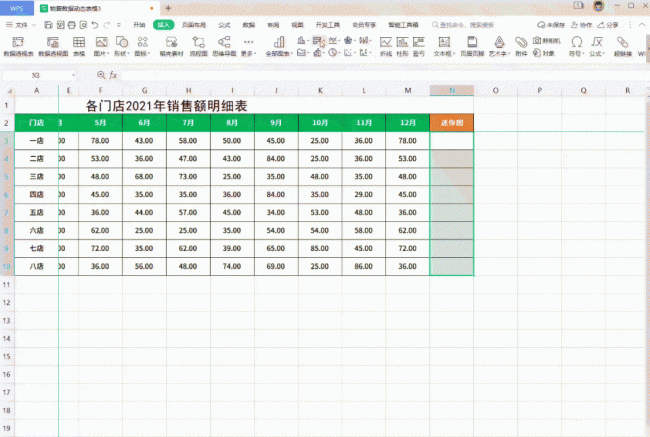Click cell with value 85.00
Image resolution: width=650 pixels, height=437 pixels.
pos(320,248)
